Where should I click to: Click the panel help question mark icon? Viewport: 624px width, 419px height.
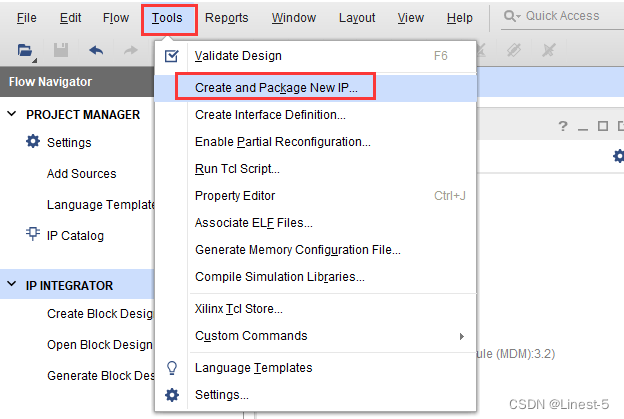coord(563,126)
